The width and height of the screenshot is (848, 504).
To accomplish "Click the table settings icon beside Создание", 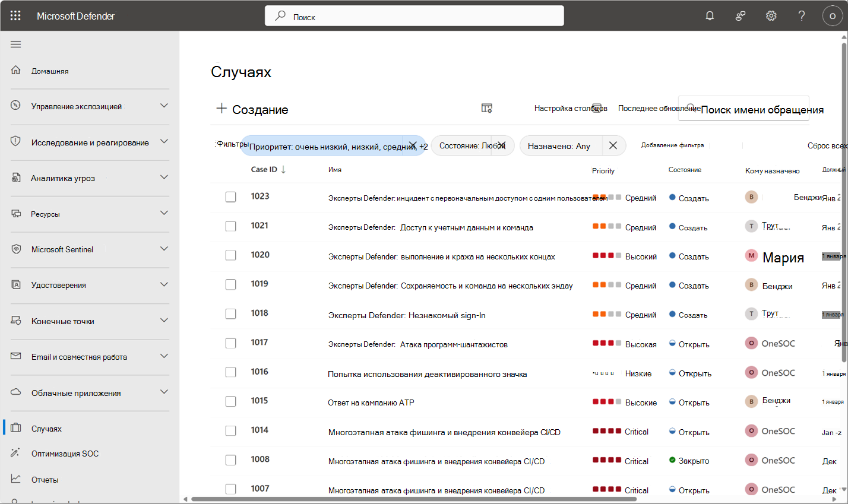I will pos(487,108).
